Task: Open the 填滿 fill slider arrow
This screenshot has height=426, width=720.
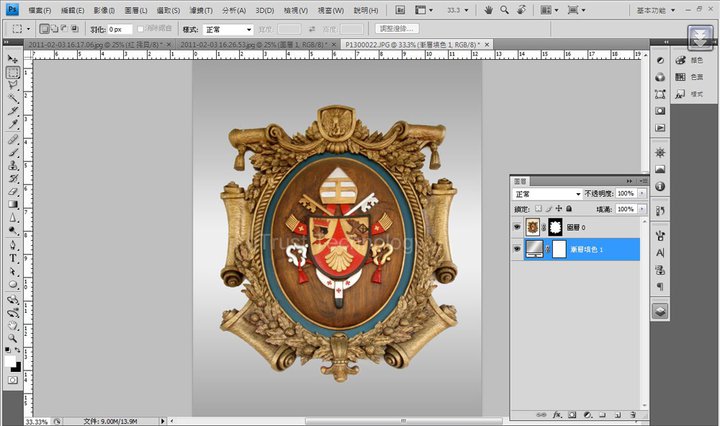Action: 642,209
